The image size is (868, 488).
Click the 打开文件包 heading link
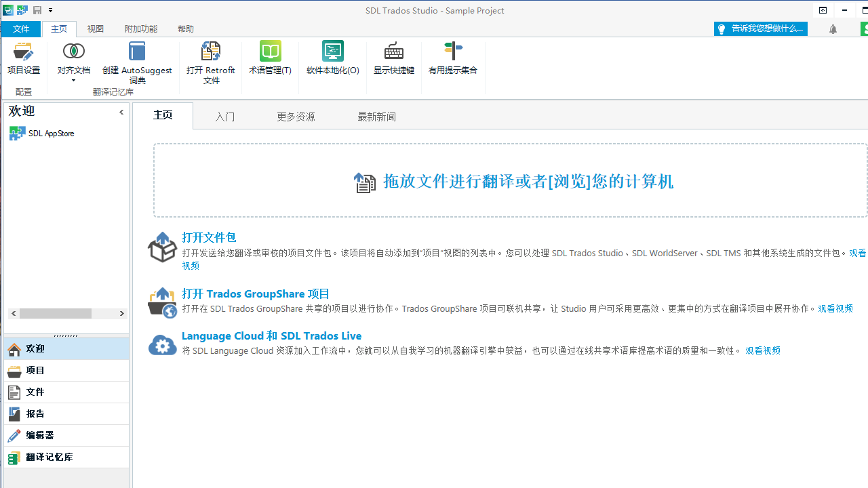[x=209, y=237]
